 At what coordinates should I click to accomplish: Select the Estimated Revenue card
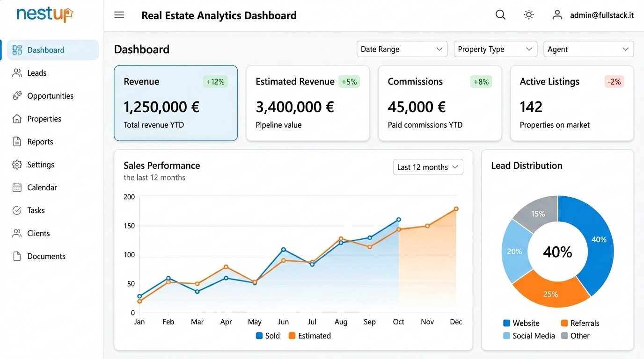point(308,103)
